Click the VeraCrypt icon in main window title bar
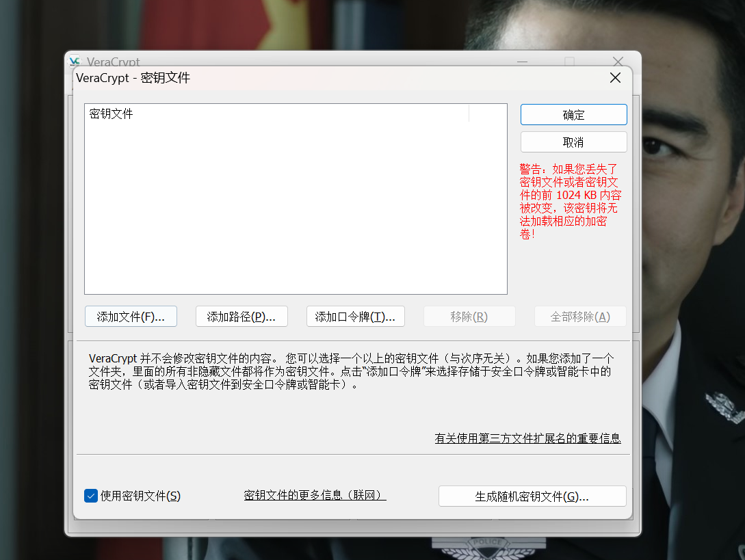Screen dimensions: 745x560 [75, 62]
